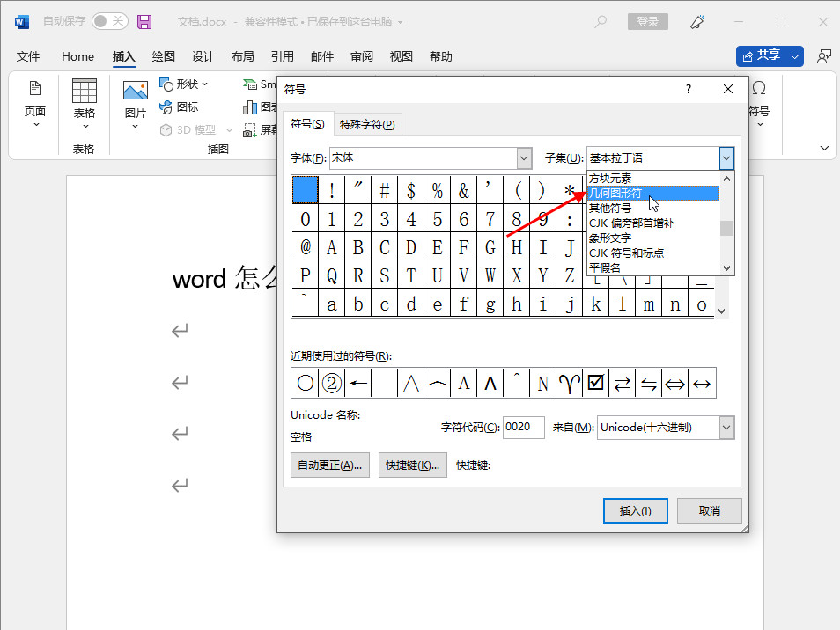Switch to 特殊字符(P) tab
The width and height of the screenshot is (840, 630).
[367, 124]
